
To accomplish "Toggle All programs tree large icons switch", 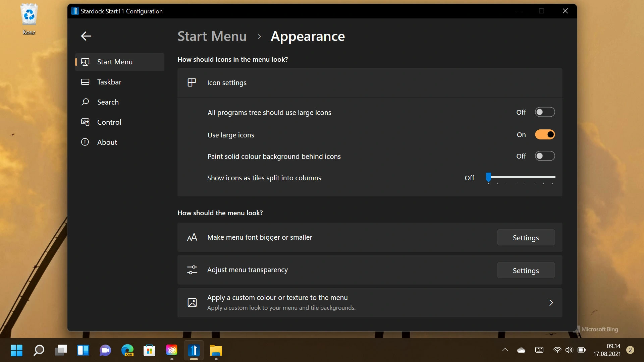I will coord(545,112).
